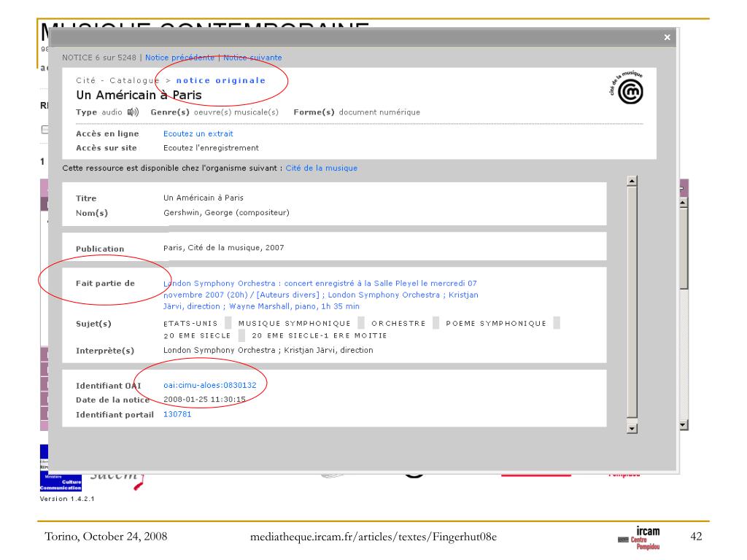747x560 pixels.
Task: Select the 20 EME SIECLE subject tag
Action: point(197,335)
